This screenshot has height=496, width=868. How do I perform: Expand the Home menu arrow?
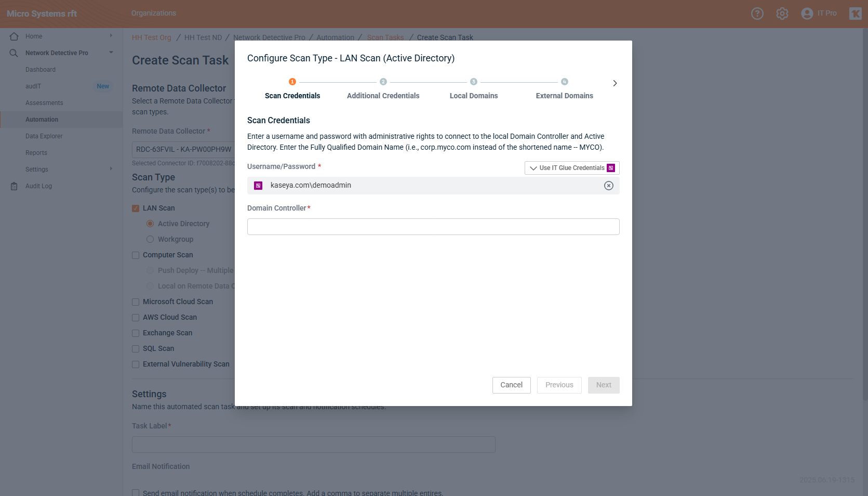(x=111, y=36)
